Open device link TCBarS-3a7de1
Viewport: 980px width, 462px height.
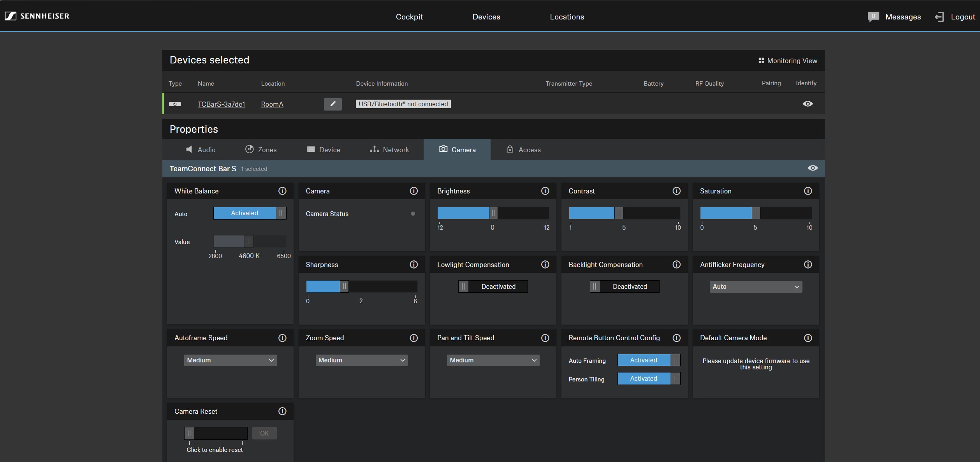pyautogui.click(x=221, y=104)
